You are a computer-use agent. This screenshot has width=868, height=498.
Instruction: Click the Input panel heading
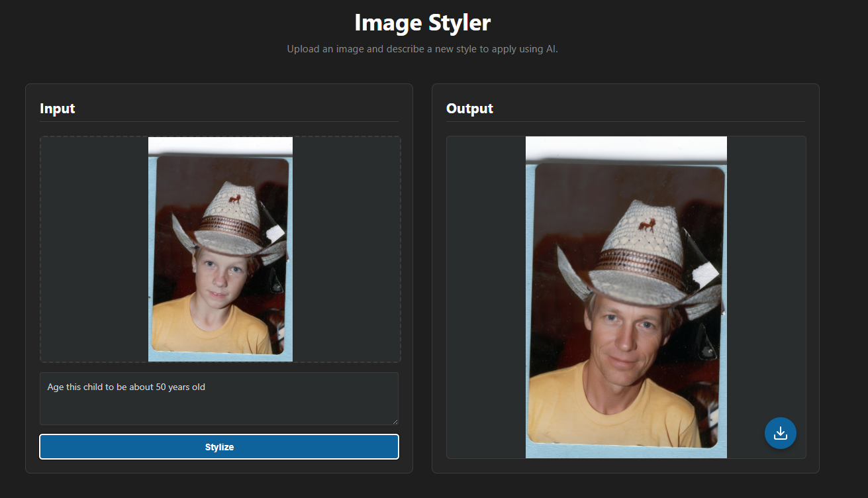coord(58,109)
